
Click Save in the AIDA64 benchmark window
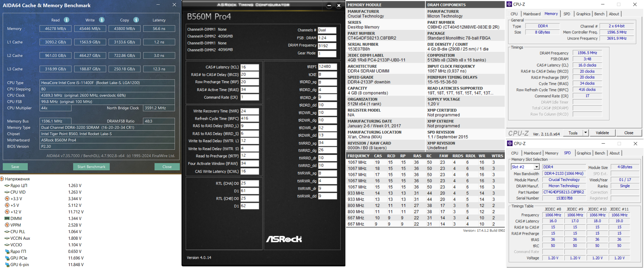click(15, 167)
